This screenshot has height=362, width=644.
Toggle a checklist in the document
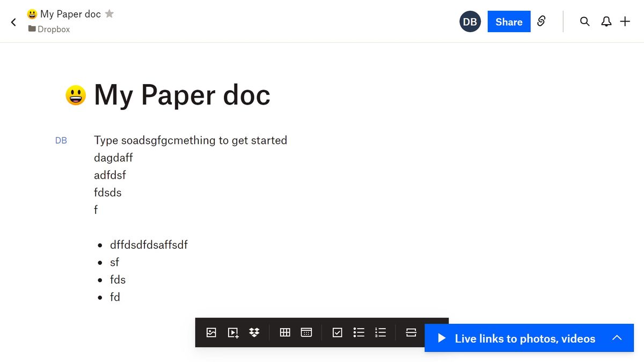point(337,333)
